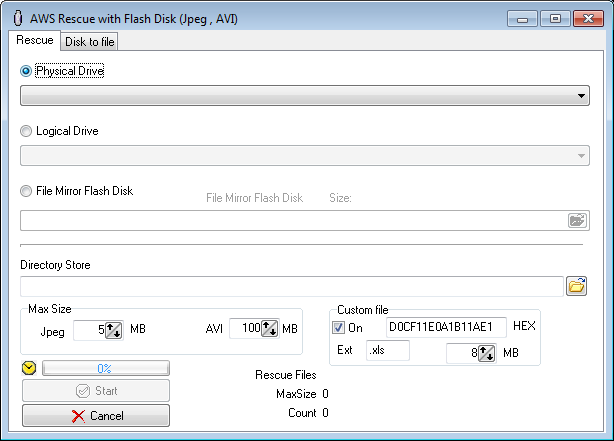Viewport: 614px width, 441px height.
Task: Choose the File Mirror Flash Disk option
Action: pos(26,191)
